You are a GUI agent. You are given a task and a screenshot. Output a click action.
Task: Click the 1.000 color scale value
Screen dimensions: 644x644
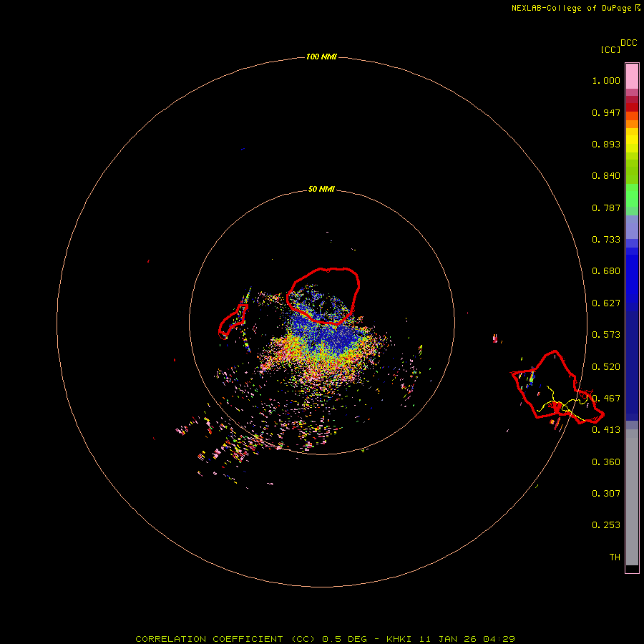pos(606,80)
